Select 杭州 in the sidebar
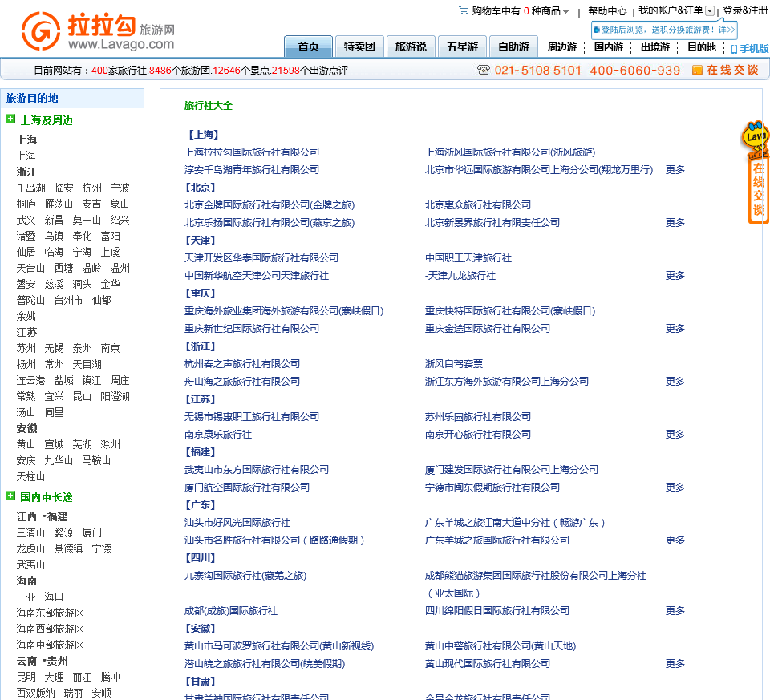This screenshot has width=770, height=700. (x=91, y=188)
